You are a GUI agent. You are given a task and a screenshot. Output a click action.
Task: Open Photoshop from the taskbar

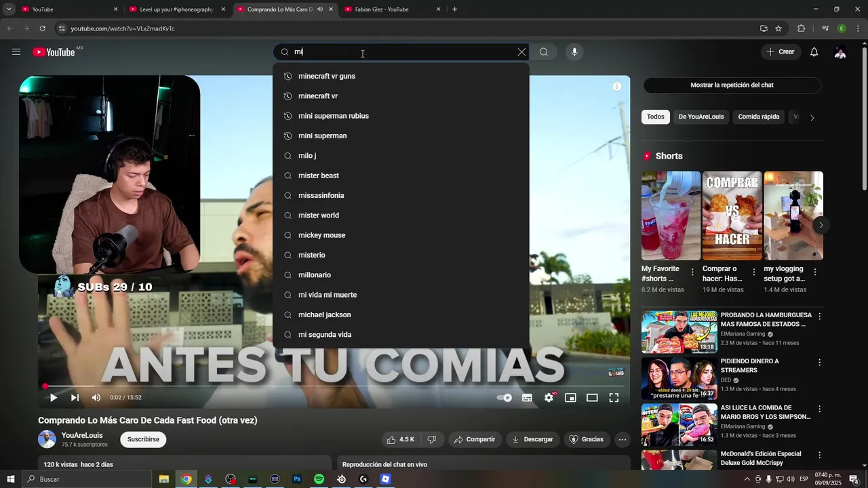click(297, 479)
